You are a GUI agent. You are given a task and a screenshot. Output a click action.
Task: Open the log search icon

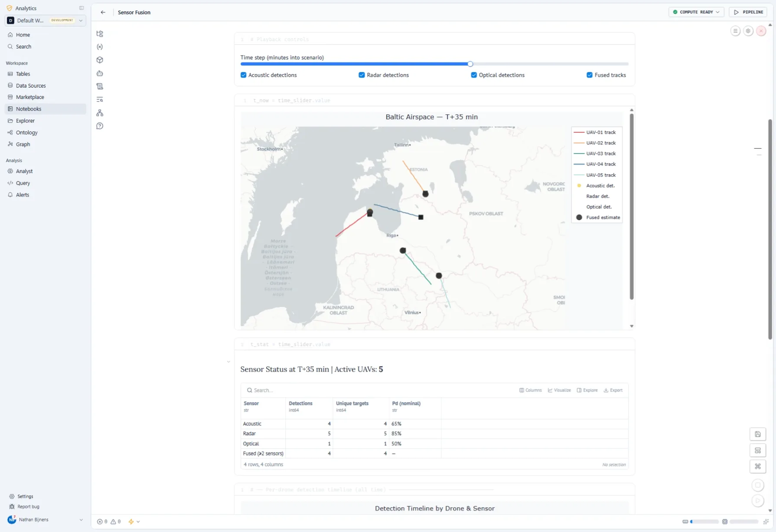point(100,100)
